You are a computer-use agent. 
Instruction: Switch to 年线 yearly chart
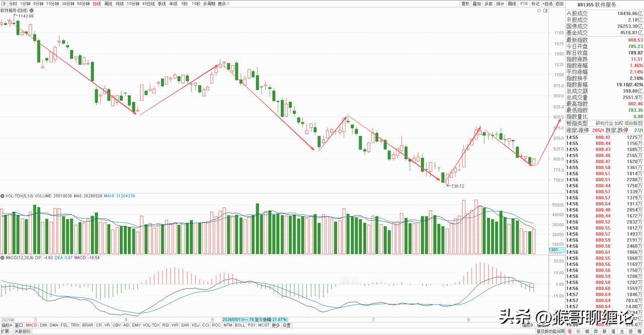(x=173, y=4)
